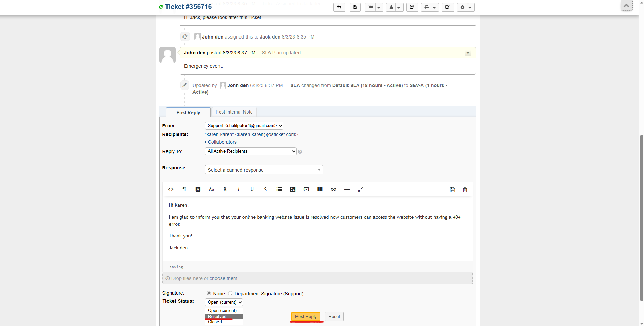Expand the Collaborators section
The width and height of the screenshot is (644, 326).
tap(222, 142)
